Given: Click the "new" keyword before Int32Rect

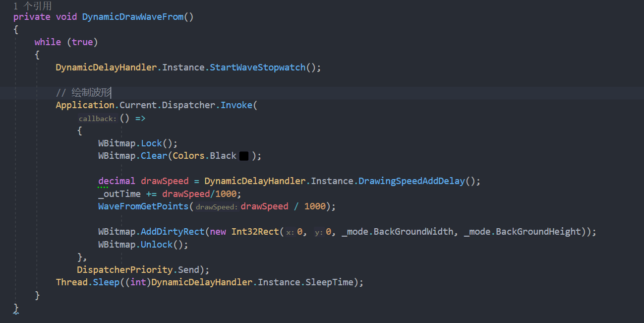Looking at the screenshot, I should tap(218, 232).
